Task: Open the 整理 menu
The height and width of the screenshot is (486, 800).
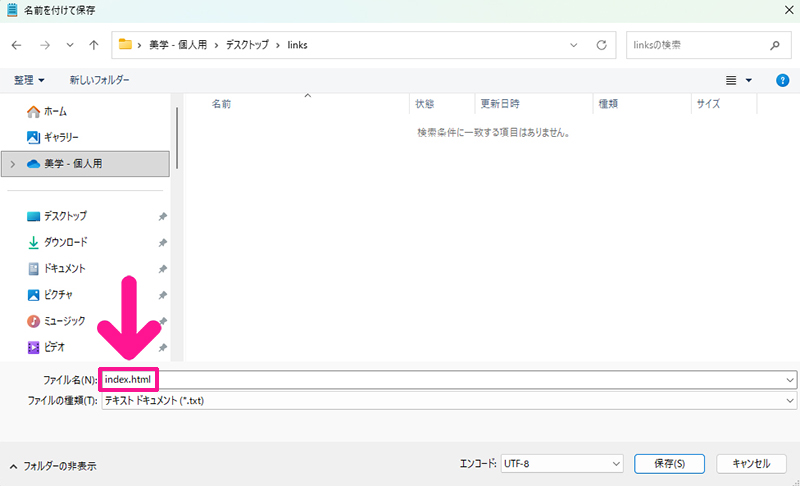Action: [29, 79]
